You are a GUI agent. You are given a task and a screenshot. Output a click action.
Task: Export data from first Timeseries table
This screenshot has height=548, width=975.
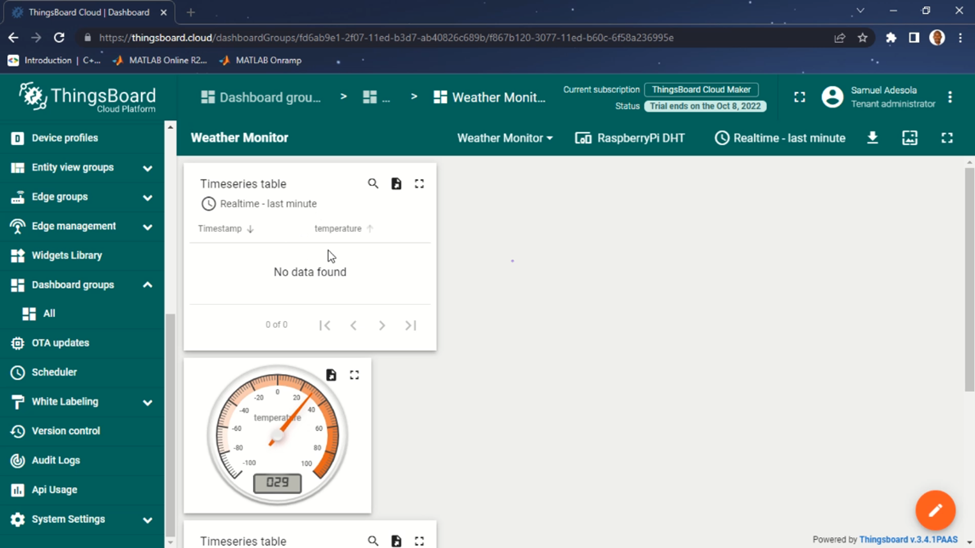pyautogui.click(x=396, y=183)
